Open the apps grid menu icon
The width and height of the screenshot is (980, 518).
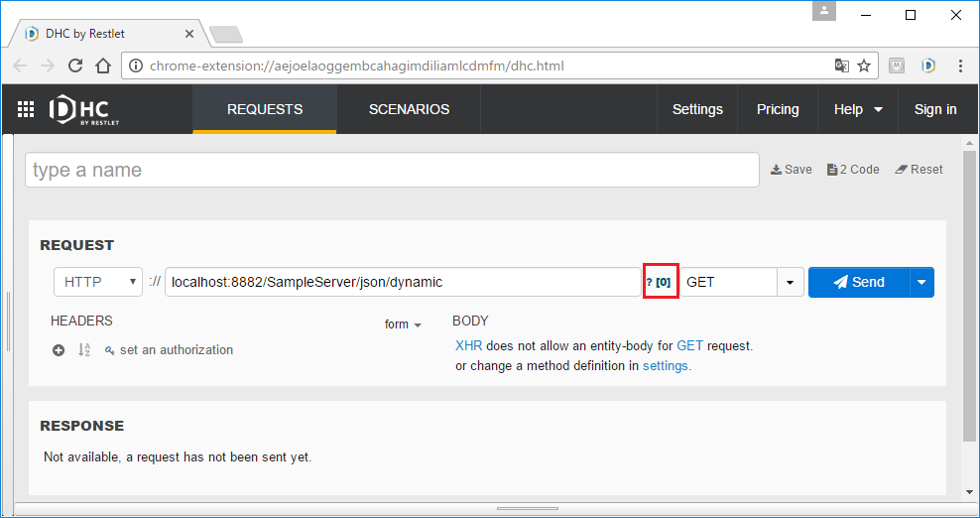tap(26, 109)
